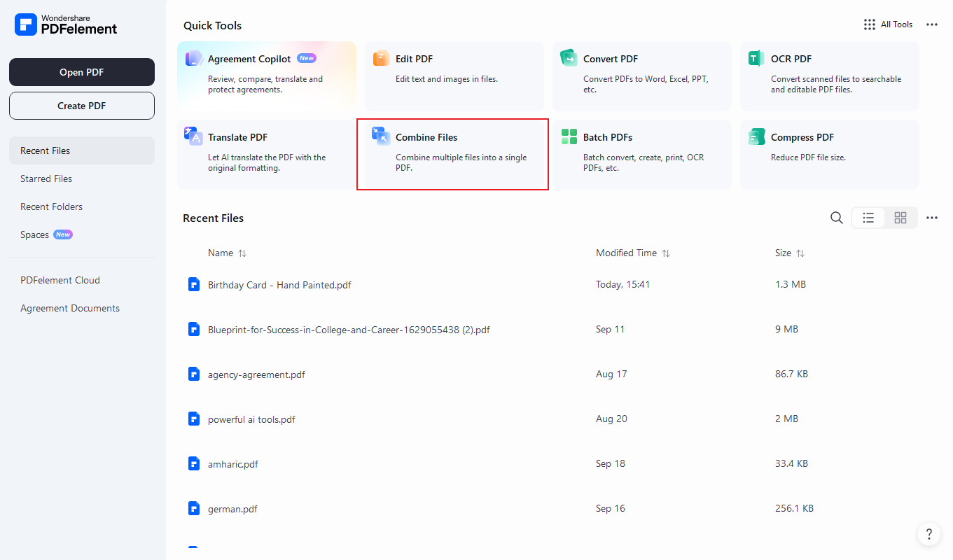Click the 2 MB size value
This screenshot has height=560, width=953.
[786, 419]
